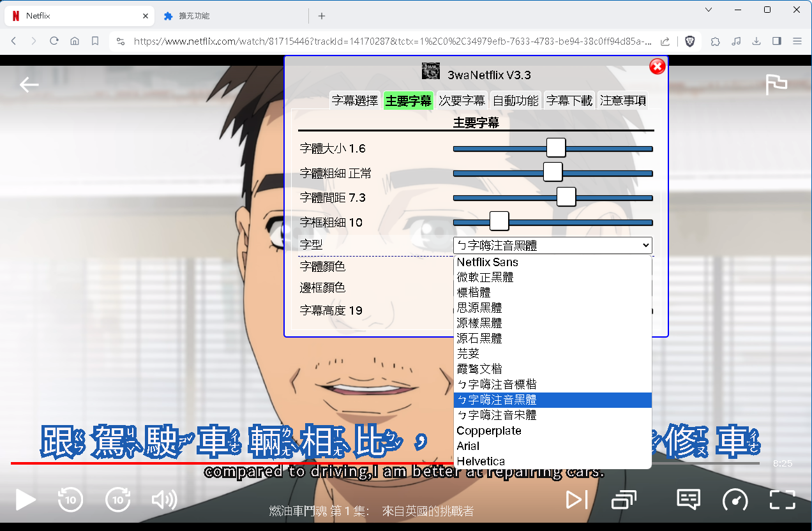Toggle the browser sidebar
Viewport: 812px width, 531px height.
[x=777, y=41]
